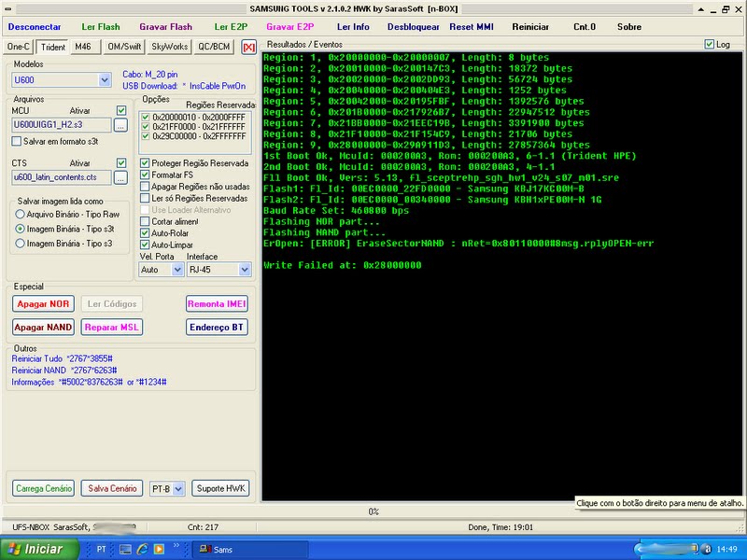Image resolution: width=747 pixels, height=560 pixels.
Task: Browse for the CTS file
Action: (121, 177)
